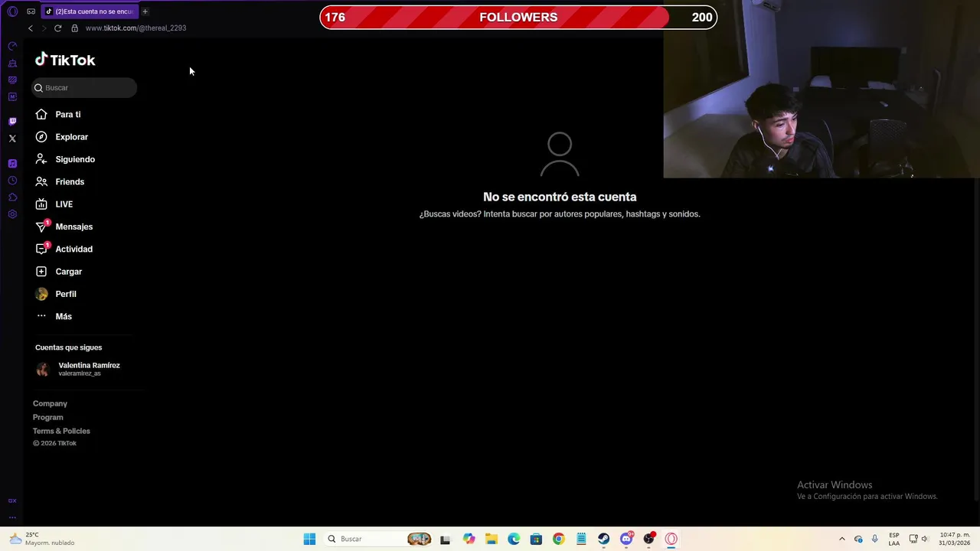
Task: Open Actividad notifications
Action: tap(64, 249)
